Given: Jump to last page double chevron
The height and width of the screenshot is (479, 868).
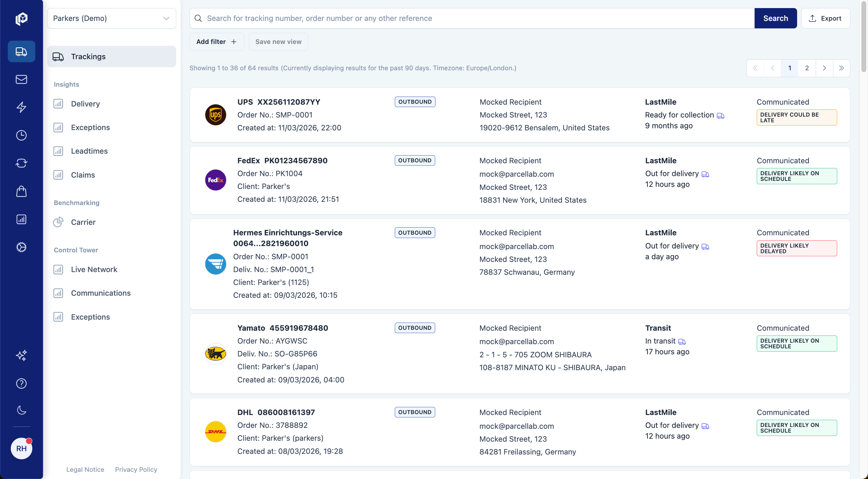Looking at the screenshot, I should pos(841,68).
